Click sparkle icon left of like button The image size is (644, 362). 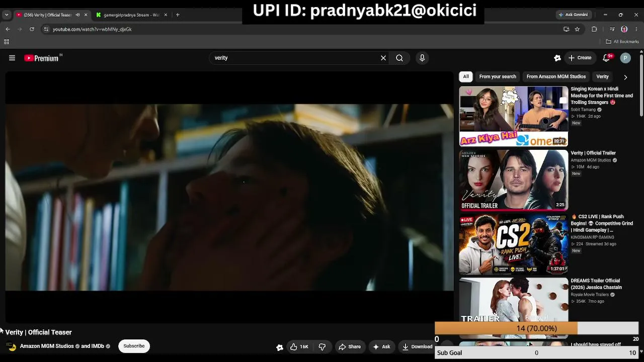pos(280,347)
